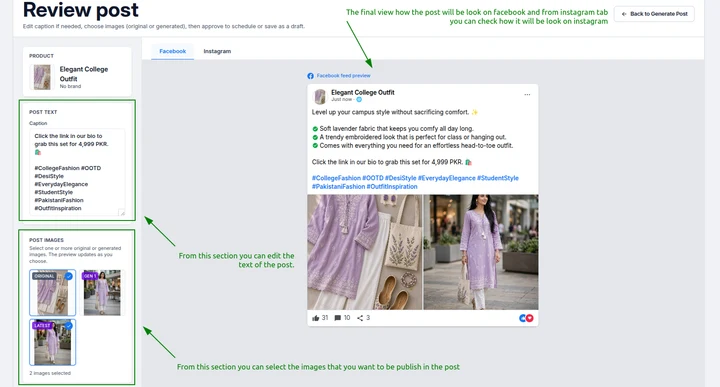Screen dimensions: 720x387
Task: Grab the caption box resize handle
Action: [x=122, y=212]
